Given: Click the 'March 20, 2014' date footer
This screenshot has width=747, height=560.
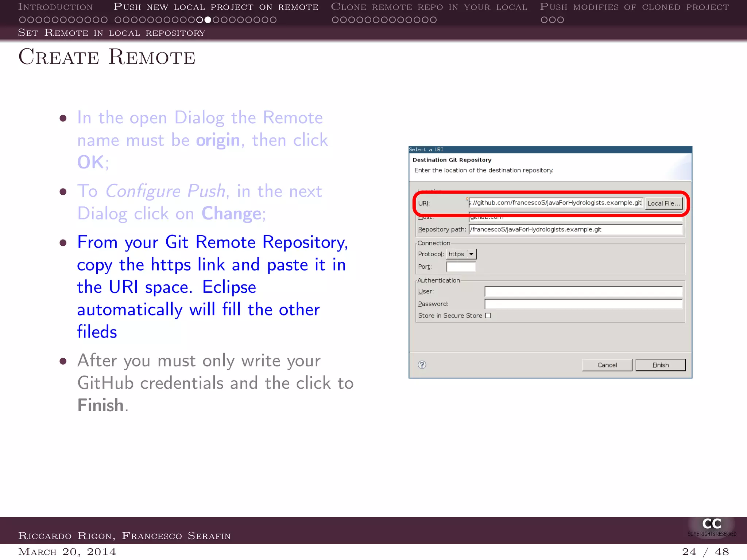Looking at the screenshot, I should [x=67, y=552].
